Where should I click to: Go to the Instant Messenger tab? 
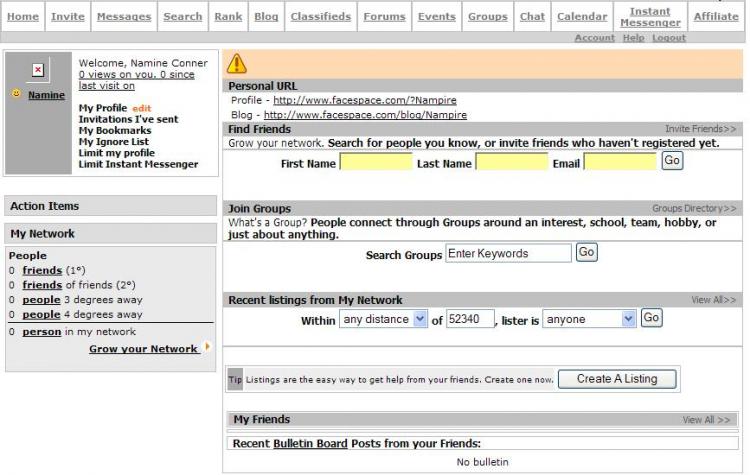(x=650, y=16)
